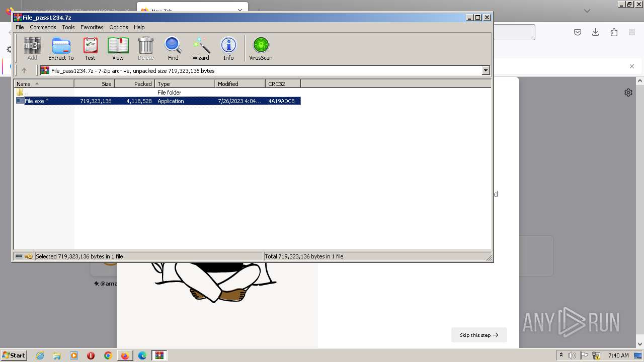Open the File menu
Image resolution: width=644 pixels, height=362 pixels.
[x=20, y=27]
